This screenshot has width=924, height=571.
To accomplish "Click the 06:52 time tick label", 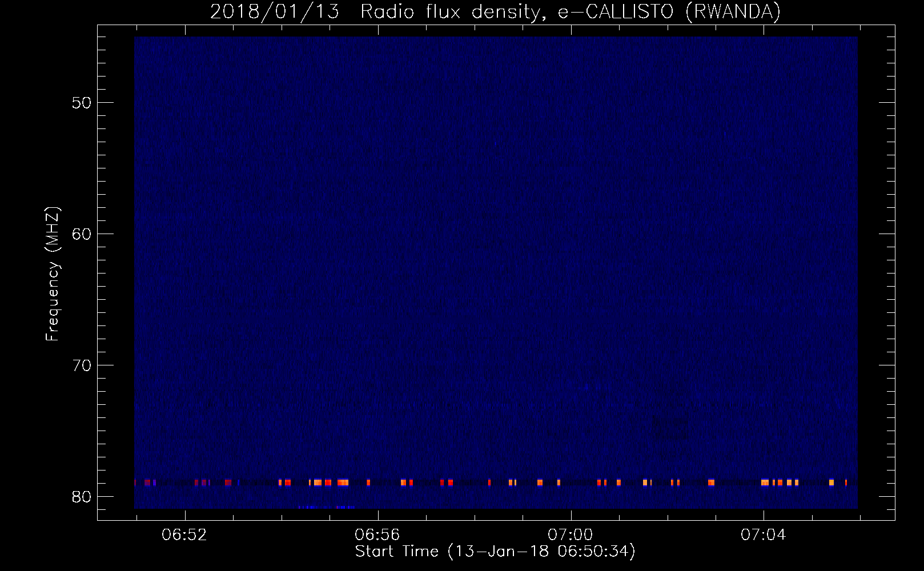I will point(184,535).
